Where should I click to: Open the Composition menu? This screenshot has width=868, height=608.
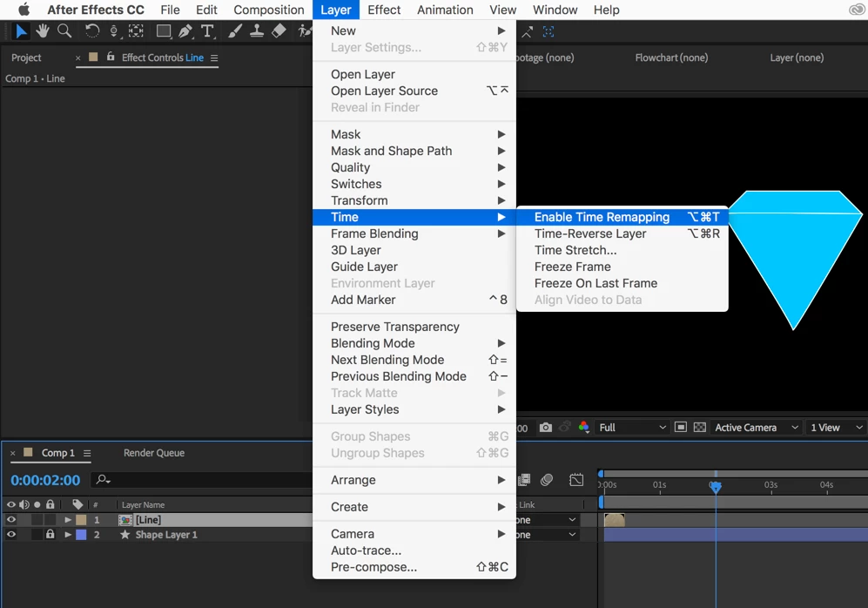click(x=269, y=10)
